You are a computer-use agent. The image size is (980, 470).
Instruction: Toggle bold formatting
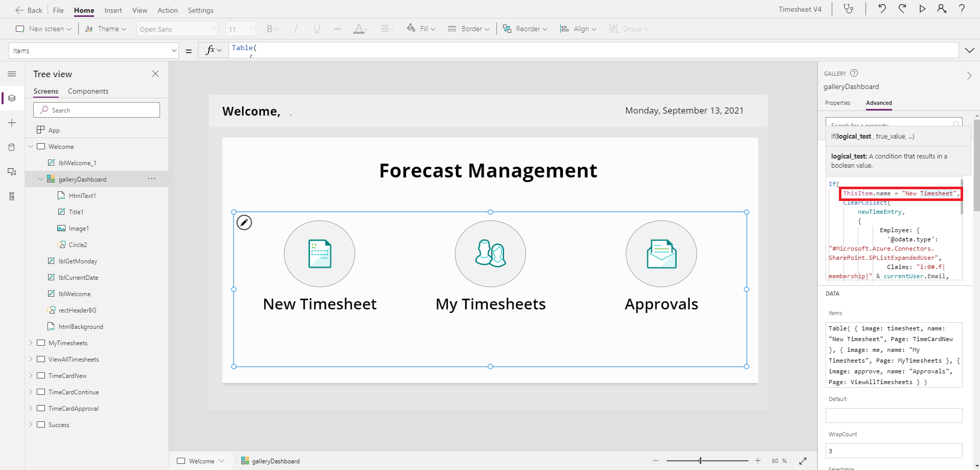tap(269, 29)
